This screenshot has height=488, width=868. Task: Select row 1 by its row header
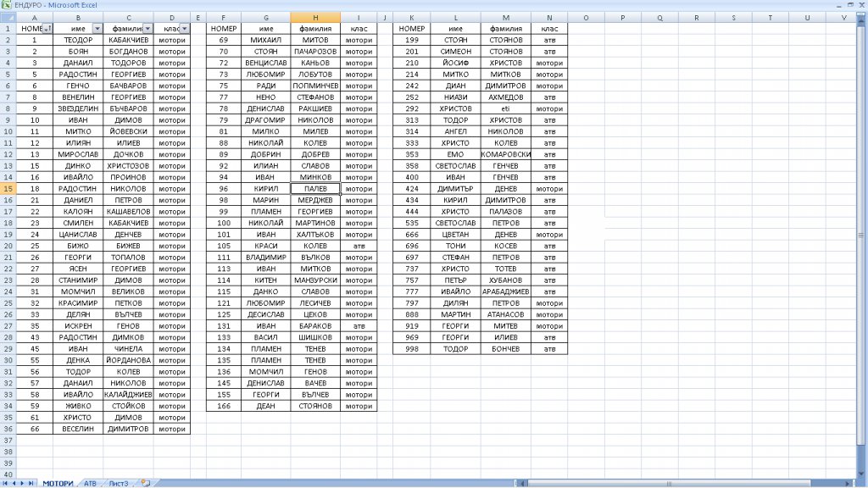point(8,29)
